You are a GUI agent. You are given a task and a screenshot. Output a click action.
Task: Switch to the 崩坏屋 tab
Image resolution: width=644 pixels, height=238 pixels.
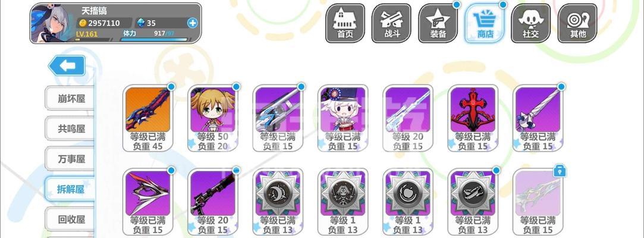pos(70,99)
